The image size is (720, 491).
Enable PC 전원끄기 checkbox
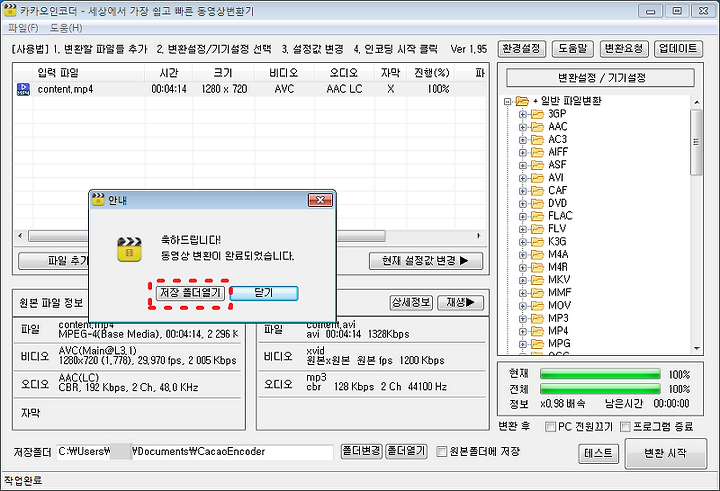[550, 427]
